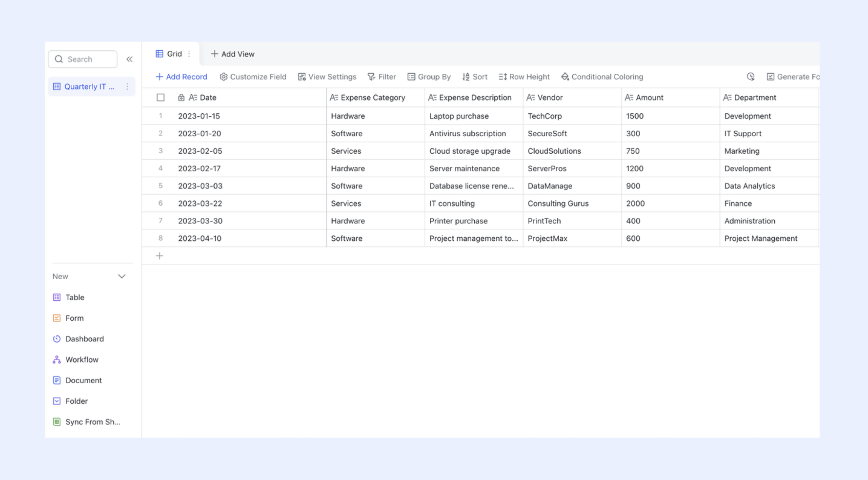Click Add Record button
The height and width of the screenshot is (480, 868).
(x=181, y=77)
